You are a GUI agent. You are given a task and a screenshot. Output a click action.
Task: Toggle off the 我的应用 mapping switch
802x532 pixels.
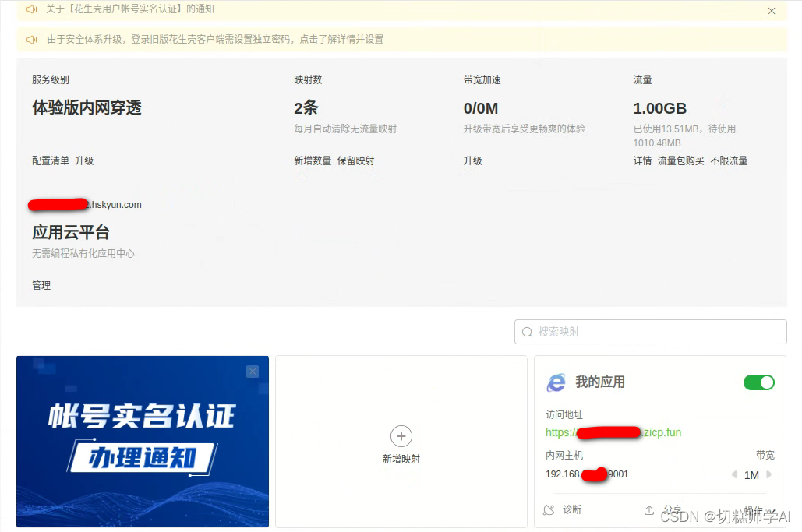[759, 382]
